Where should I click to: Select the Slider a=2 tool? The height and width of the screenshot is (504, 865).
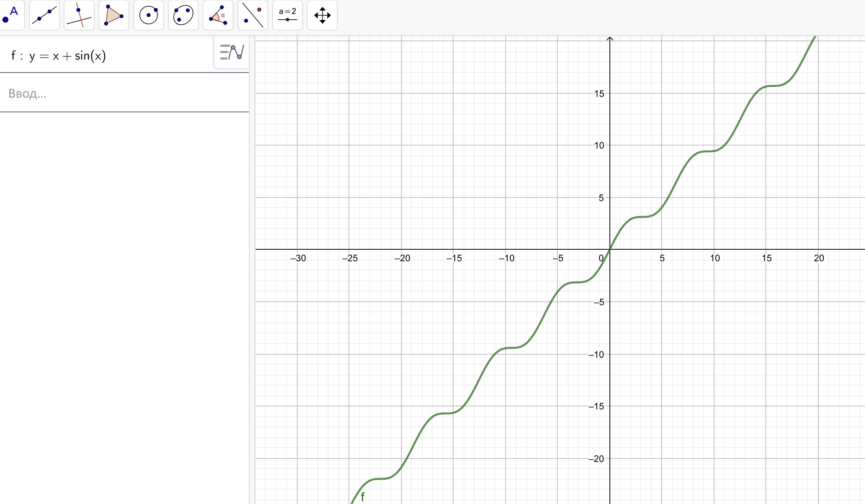pyautogui.click(x=288, y=15)
